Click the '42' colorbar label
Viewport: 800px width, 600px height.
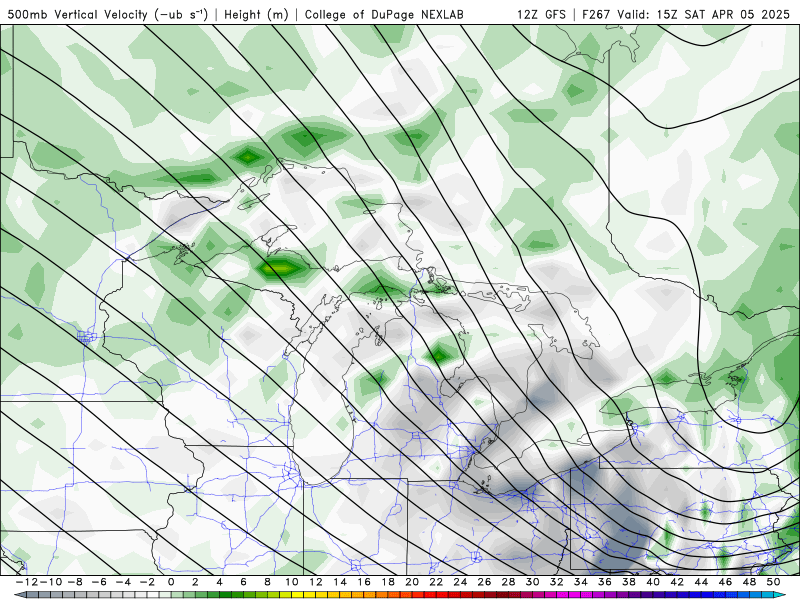pos(678,582)
